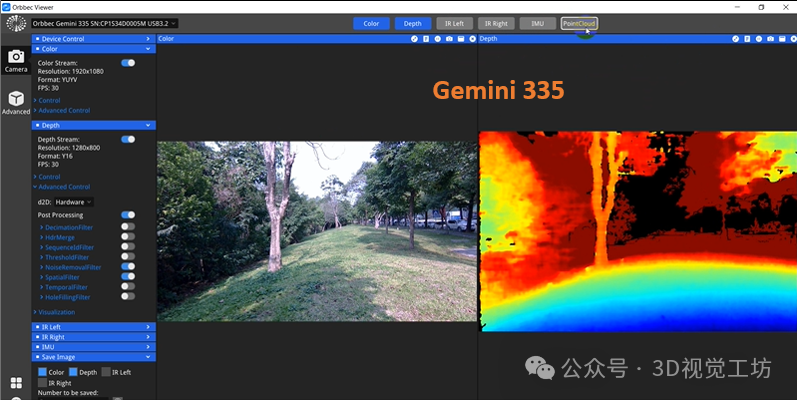Click the pause-style round icon in Color panel header
The width and height of the screenshot is (797, 400).
point(438,39)
